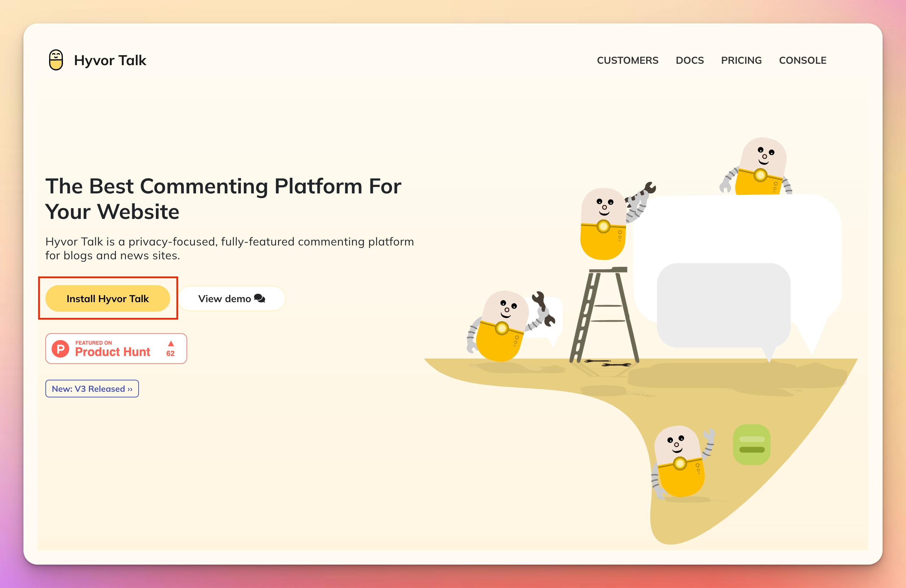The width and height of the screenshot is (906, 588).
Task: Open the CUSTOMERS menu item
Action: (627, 61)
